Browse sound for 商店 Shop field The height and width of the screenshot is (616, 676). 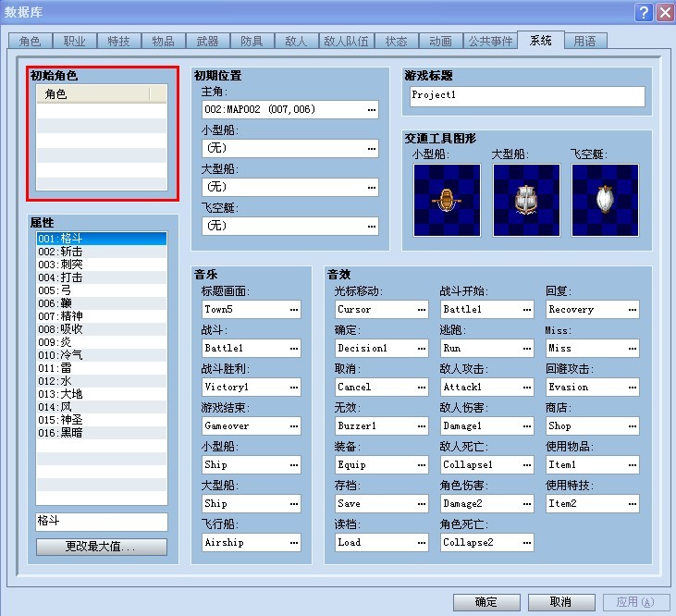coord(632,425)
